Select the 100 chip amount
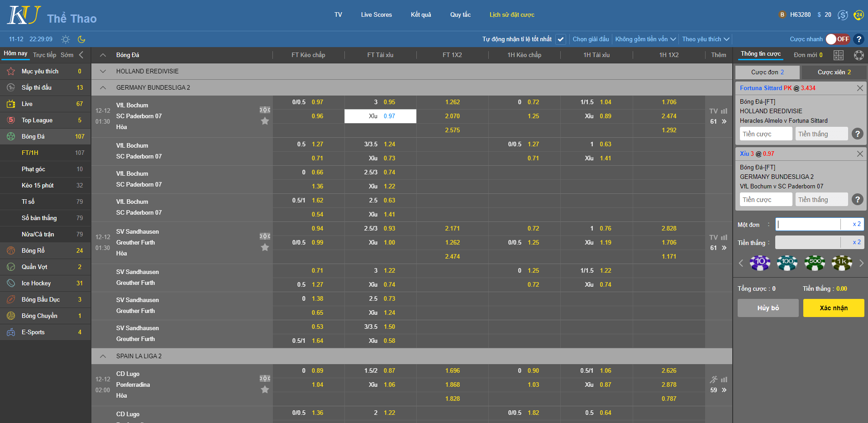The image size is (868, 423). [787, 263]
